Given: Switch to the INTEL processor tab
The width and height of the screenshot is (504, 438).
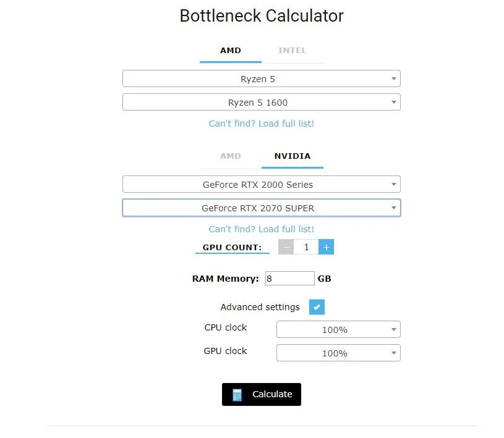Looking at the screenshot, I should (x=292, y=51).
